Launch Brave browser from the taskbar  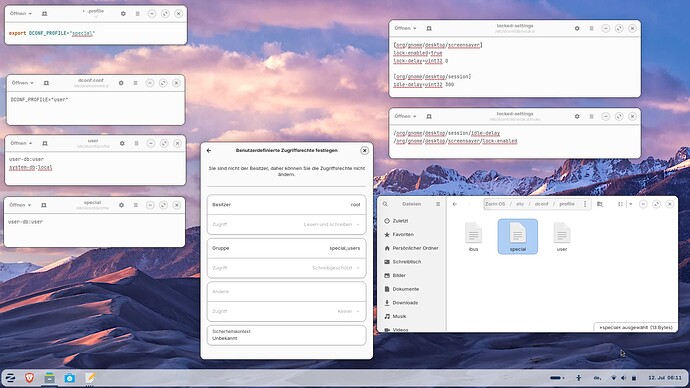(x=29, y=377)
